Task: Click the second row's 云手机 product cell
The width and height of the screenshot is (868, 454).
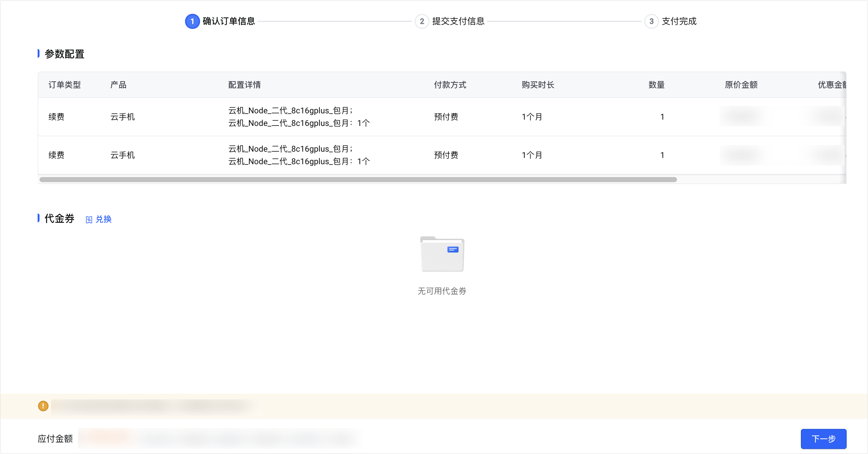Action: coord(123,155)
